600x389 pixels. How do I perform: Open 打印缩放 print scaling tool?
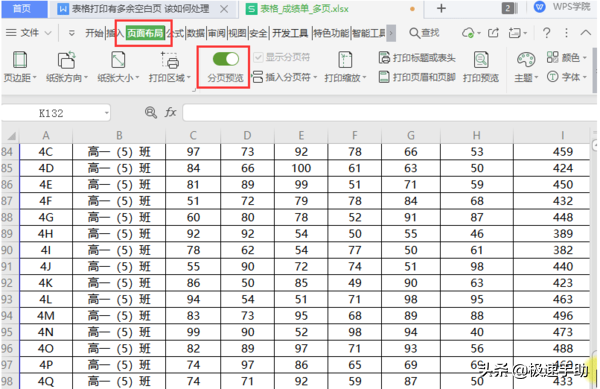click(345, 67)
